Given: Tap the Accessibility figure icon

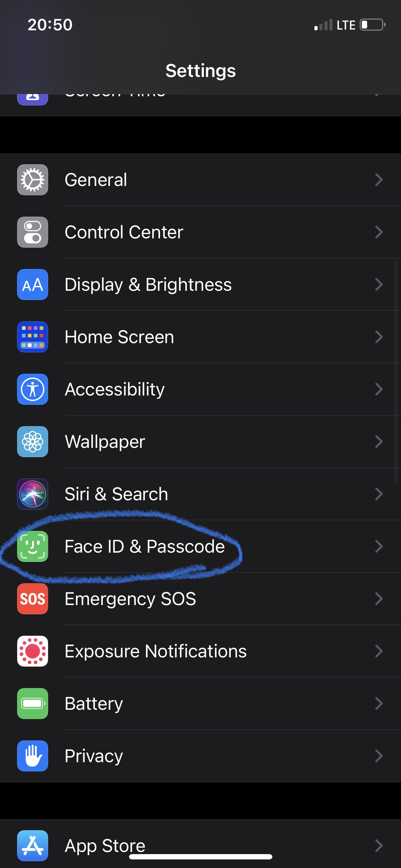Looking at the screenshot, I should click(x=32, y=389).
